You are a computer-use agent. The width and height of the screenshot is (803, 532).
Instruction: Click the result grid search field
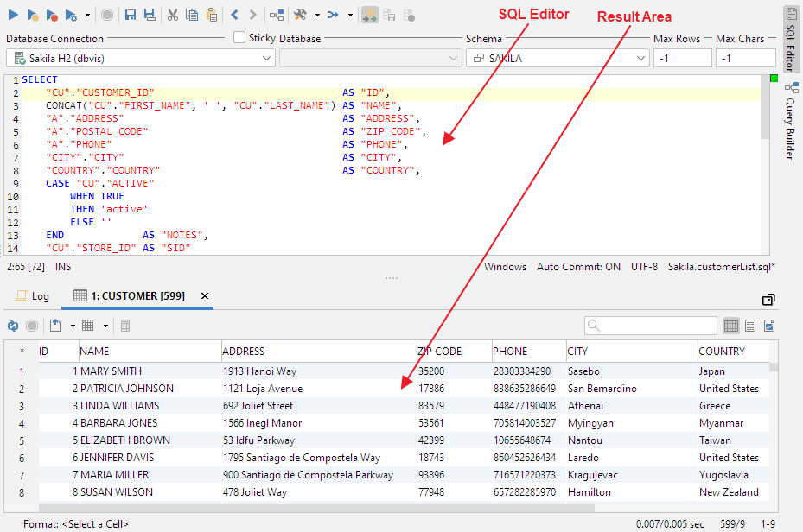657,326
